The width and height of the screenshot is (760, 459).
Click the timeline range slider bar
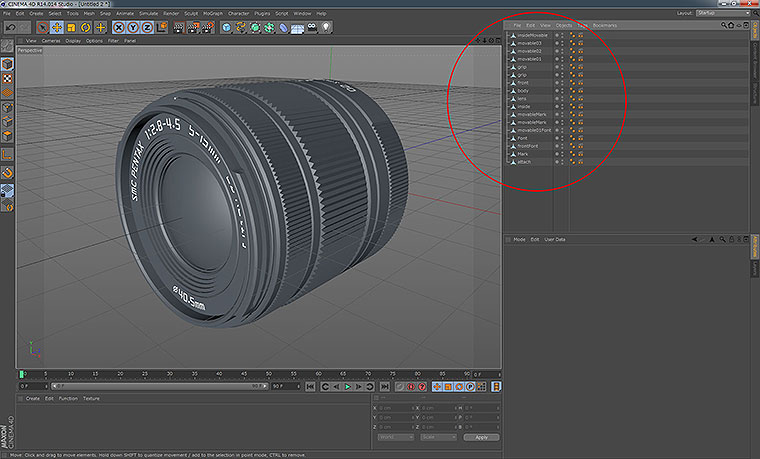pos(159,386)
